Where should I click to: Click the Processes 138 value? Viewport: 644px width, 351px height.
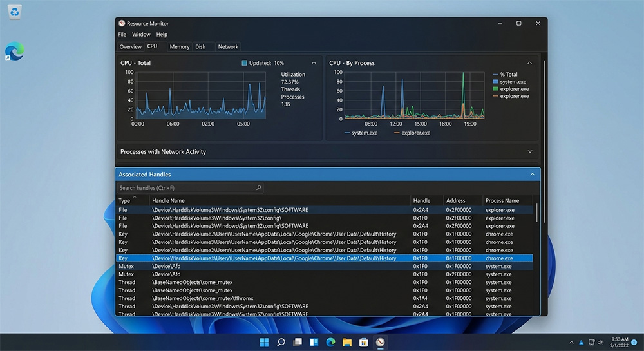[x=285, y=104]
